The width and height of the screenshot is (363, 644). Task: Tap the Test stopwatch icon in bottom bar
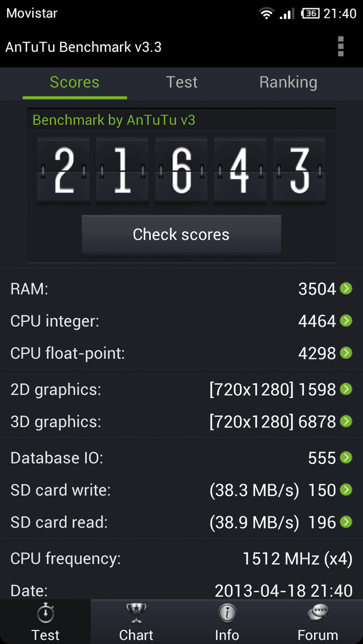[x=45, y=614]
